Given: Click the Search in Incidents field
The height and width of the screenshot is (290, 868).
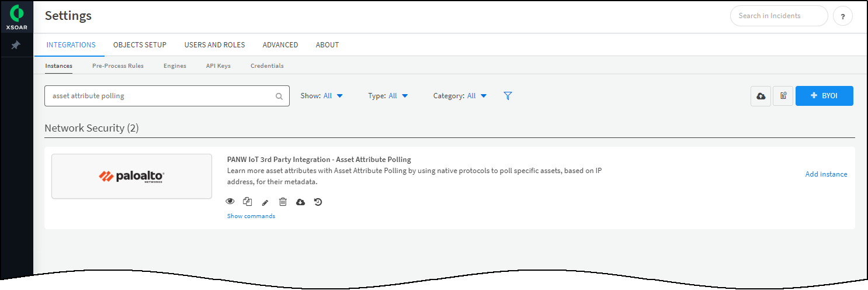Looking at the screenshot, I should pyautogui.click(x=779, y=16).
